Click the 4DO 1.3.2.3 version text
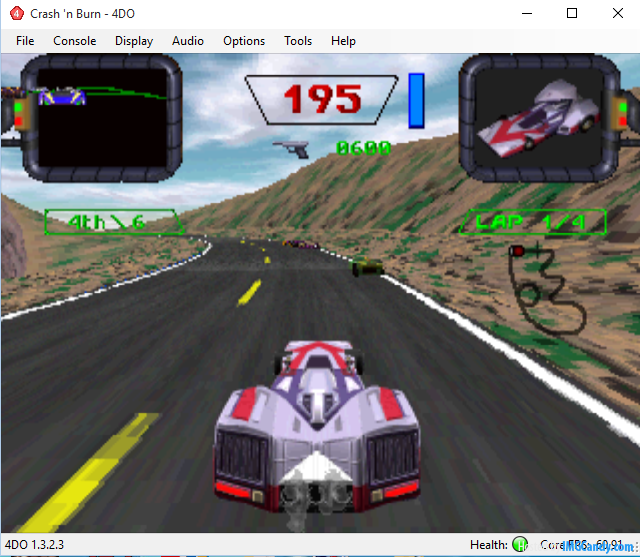The width and height of the screenshot is (640, 557). click(x=34, y=545)
